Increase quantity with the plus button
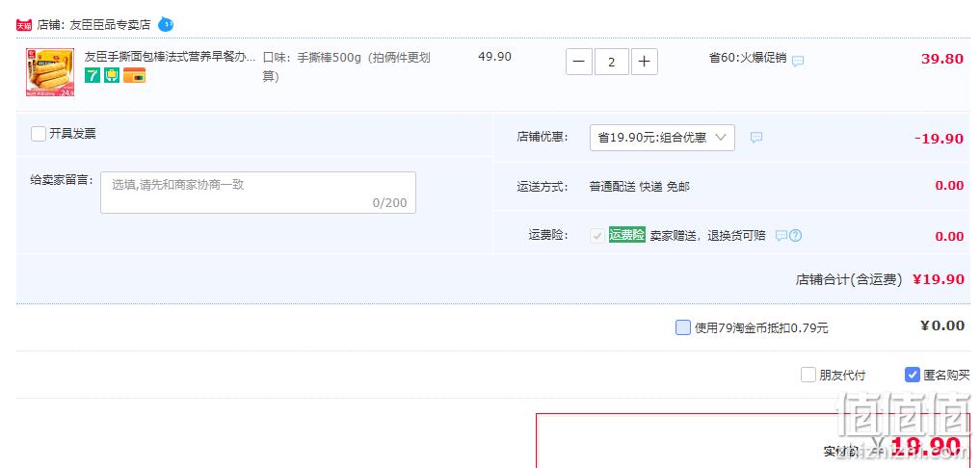Image resolution: width=980 pixels, height=468 pixels. pyautogui.click(x=645, y=62)
